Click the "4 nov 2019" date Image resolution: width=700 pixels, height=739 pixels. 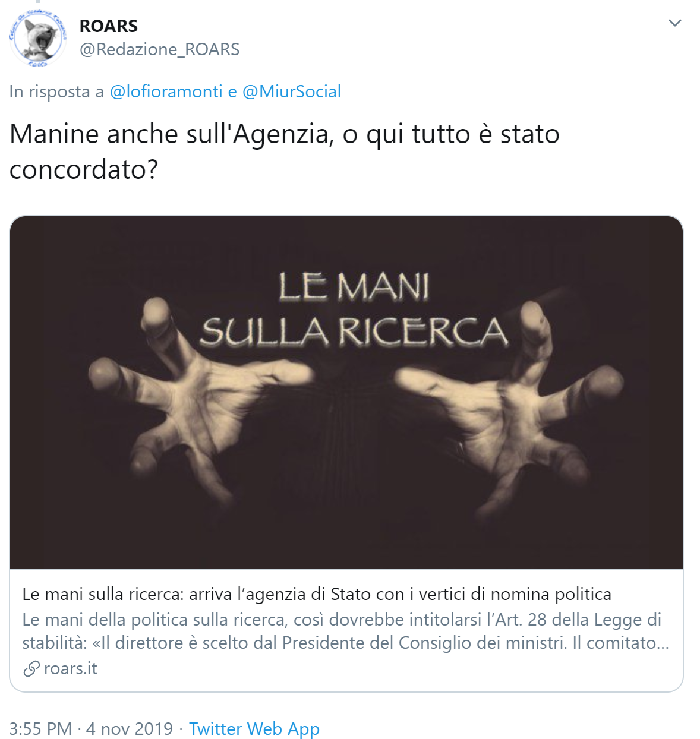click(x=130, y=729)
